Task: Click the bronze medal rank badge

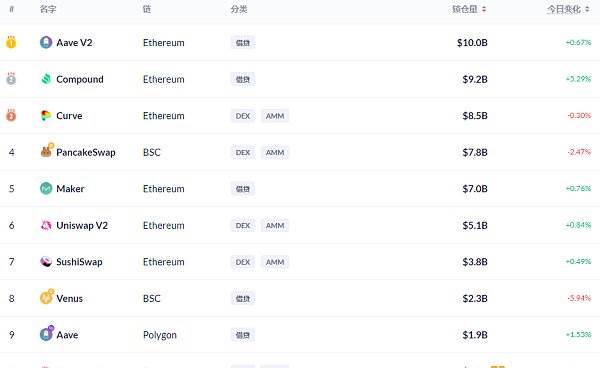Action: tap(11, 115)
